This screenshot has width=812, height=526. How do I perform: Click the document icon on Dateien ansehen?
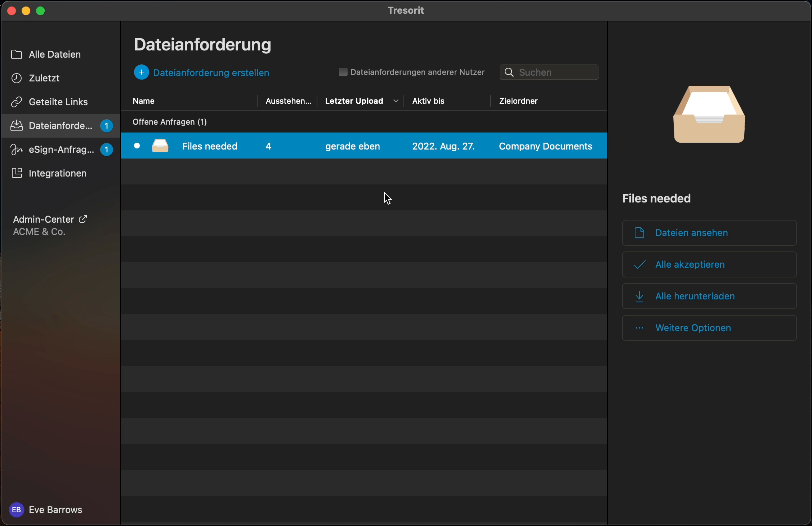[x=639, y=233]
